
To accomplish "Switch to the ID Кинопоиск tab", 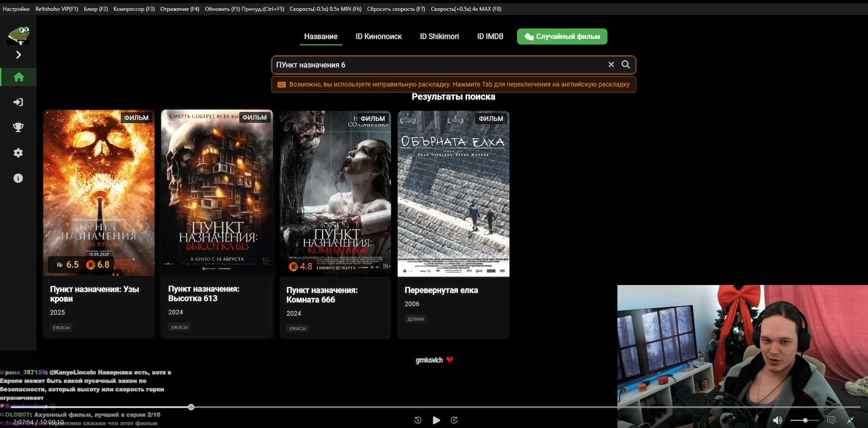I will pos(379,36).
